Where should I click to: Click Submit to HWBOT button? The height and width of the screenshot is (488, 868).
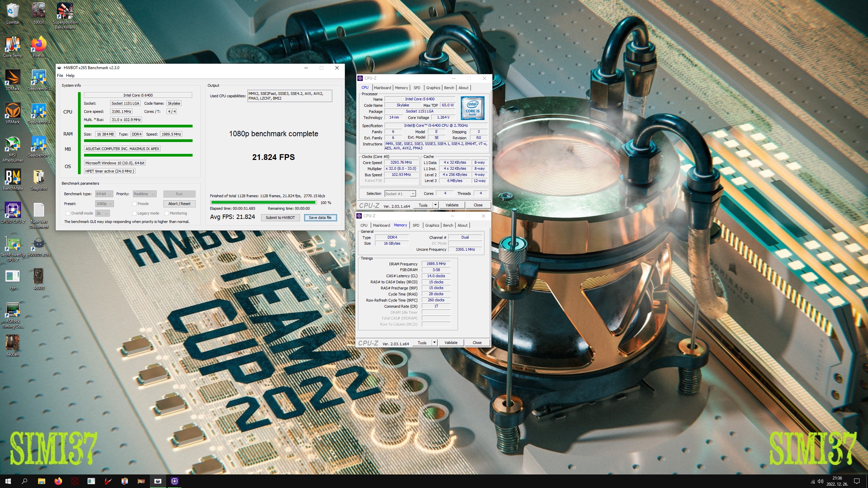click(x=280, y=218)
